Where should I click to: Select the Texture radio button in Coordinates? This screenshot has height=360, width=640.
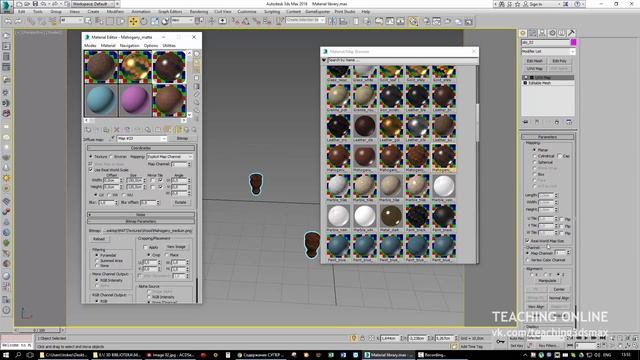click(x=91, y=156)
